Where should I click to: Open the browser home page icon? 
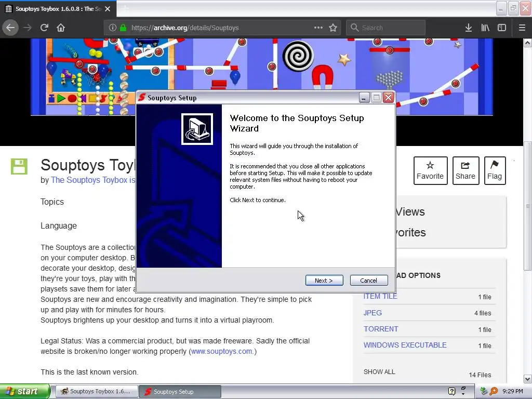(61, 28)
